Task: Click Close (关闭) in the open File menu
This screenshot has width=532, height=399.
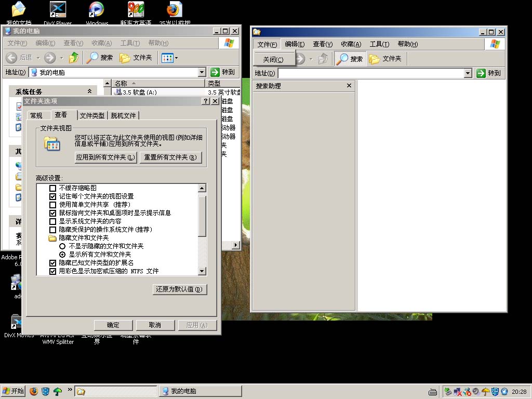Action: [x=273, y=59]
